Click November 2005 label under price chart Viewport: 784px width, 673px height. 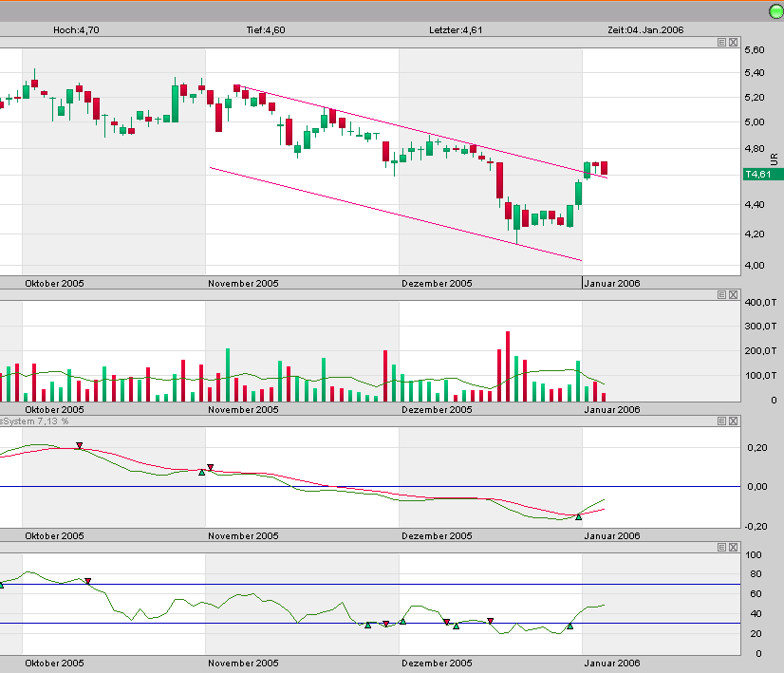(x=243, y=284)
